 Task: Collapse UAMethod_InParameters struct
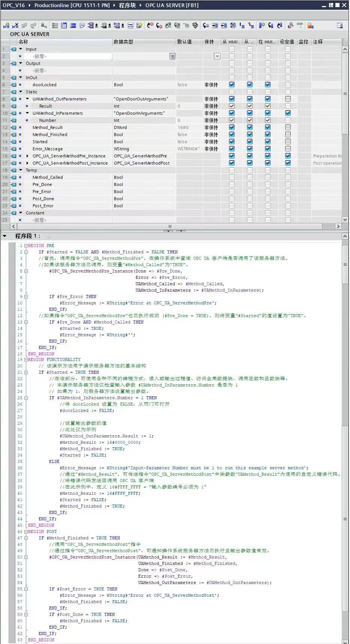(x=27, y=113)
